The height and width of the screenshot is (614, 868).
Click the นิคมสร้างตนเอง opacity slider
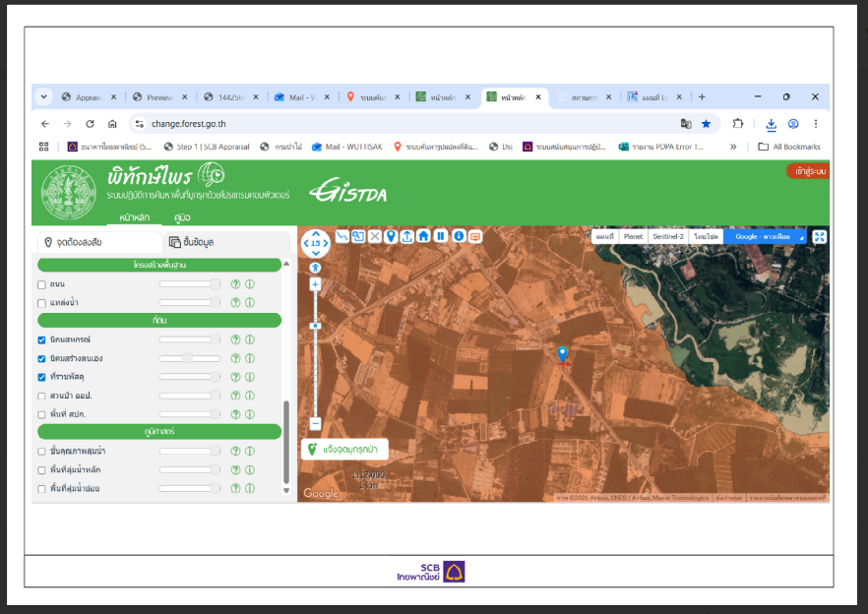coord(189,358)
